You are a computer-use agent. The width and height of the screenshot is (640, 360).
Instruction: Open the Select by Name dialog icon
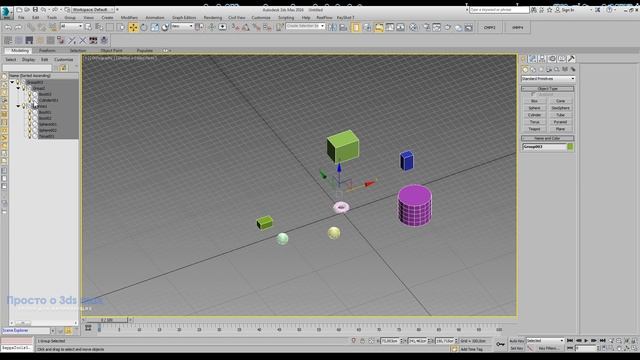[99, 27]
